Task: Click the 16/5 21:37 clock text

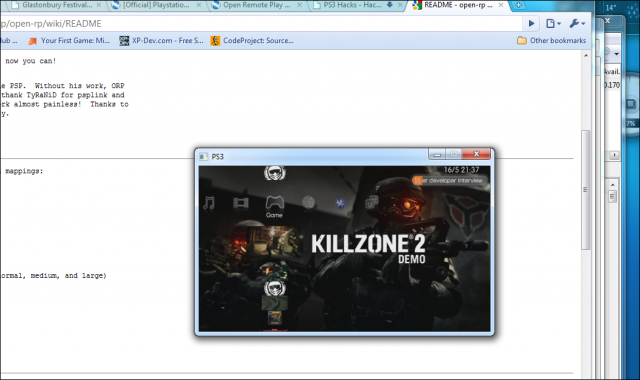Action: coord(461,170)
